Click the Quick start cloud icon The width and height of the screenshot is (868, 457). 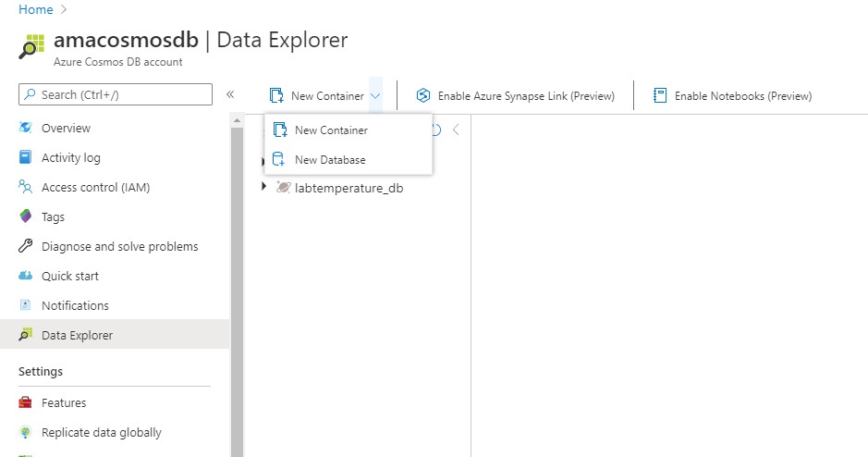(x=26, y=276)
